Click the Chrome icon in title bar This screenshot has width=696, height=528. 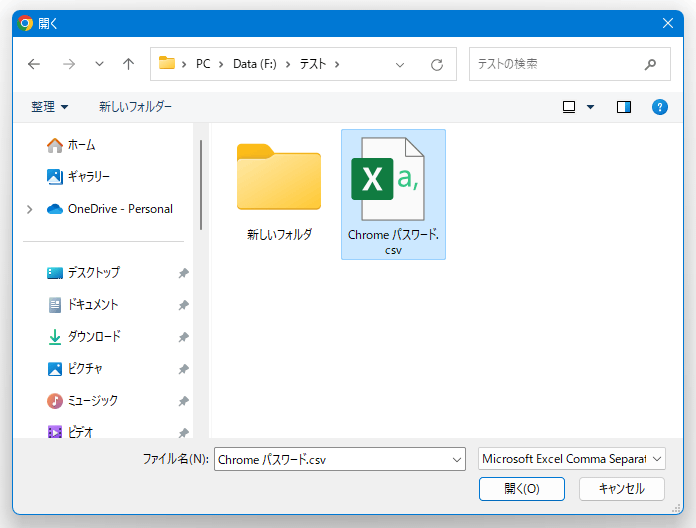25,23
